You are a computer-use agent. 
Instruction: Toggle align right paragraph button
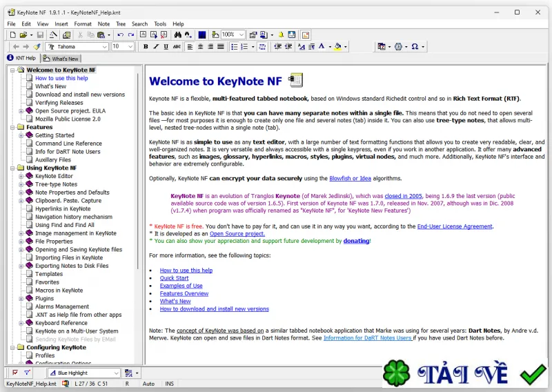click(x=210, y=46)
